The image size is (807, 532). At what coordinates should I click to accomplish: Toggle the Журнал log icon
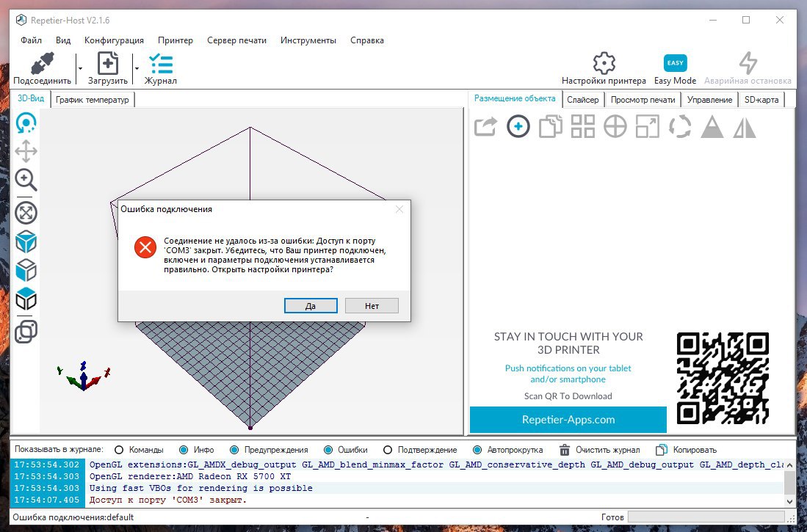161,64
